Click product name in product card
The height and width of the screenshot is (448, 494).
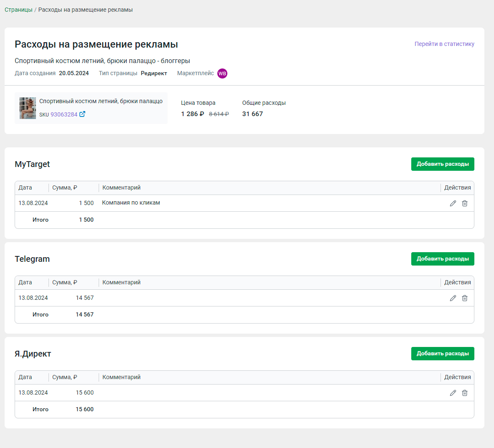(101, 101)
